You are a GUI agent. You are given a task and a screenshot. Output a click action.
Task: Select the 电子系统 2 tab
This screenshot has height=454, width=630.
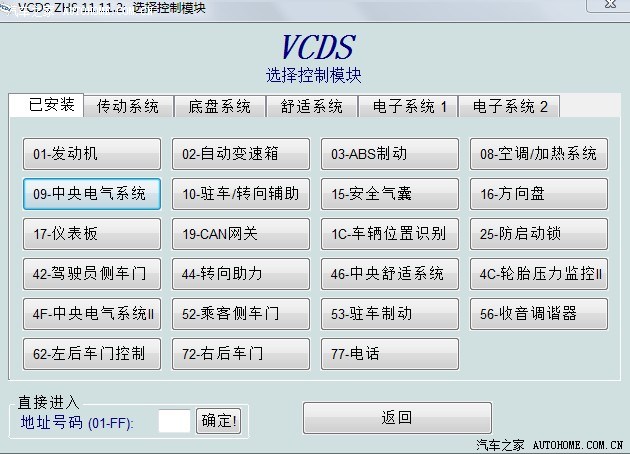(x=510, y=107)
